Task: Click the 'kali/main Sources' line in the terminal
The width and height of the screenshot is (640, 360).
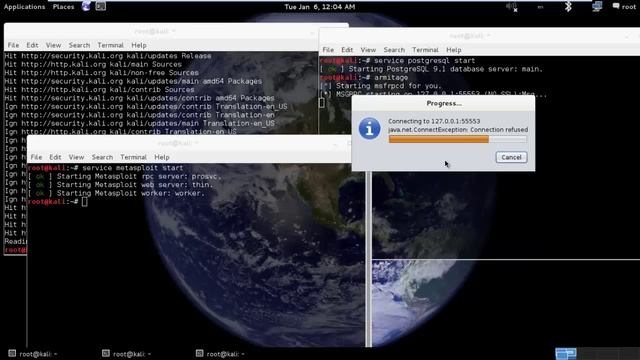Action: pyautogui.click(x=93, y=64)
